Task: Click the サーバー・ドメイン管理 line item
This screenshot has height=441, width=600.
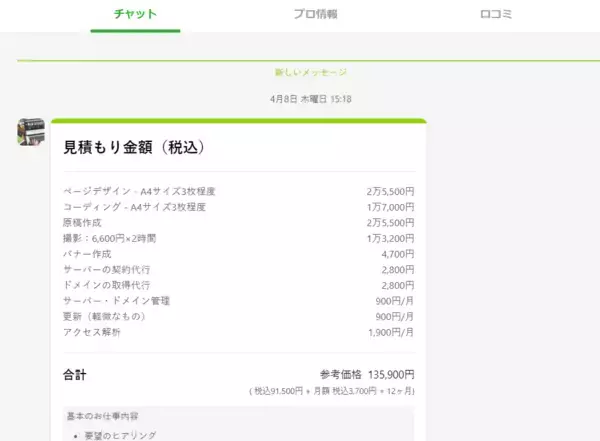Action: click(x=117, y=301)
